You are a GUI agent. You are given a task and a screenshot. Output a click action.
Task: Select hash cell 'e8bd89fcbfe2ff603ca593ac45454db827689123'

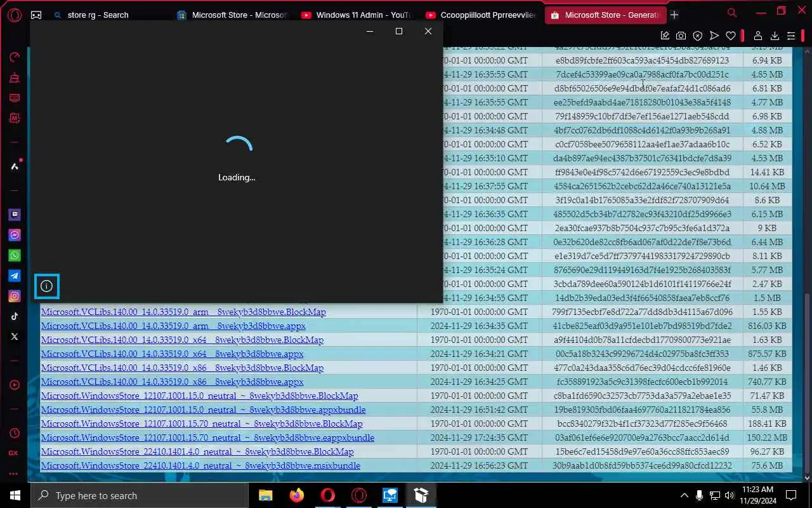click(642, 60)
